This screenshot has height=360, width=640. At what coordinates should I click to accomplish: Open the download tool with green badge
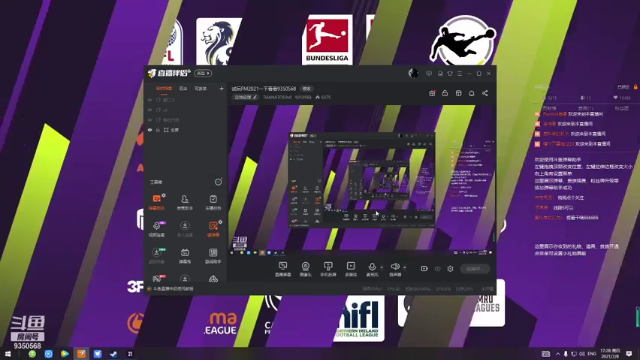(x=157, y=255)
